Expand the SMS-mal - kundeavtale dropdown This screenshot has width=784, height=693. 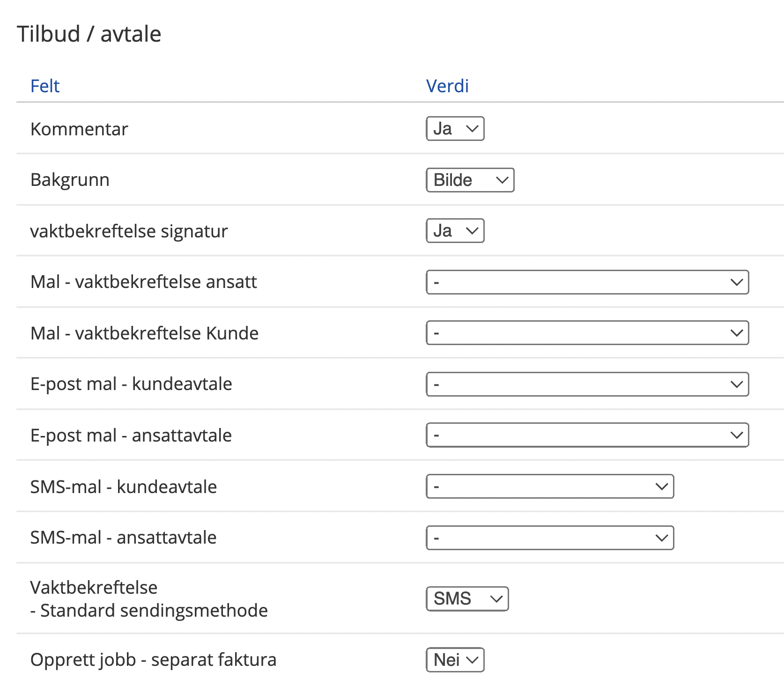click(549, 487)
